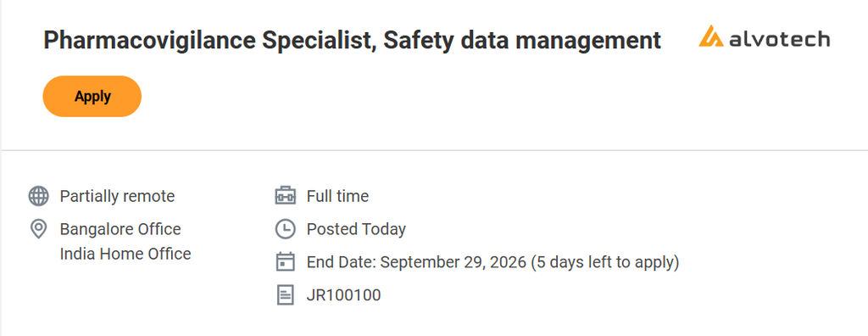Click the Safety data management part of title
This screenshot has height=336, width=868.
pos(522,41)
